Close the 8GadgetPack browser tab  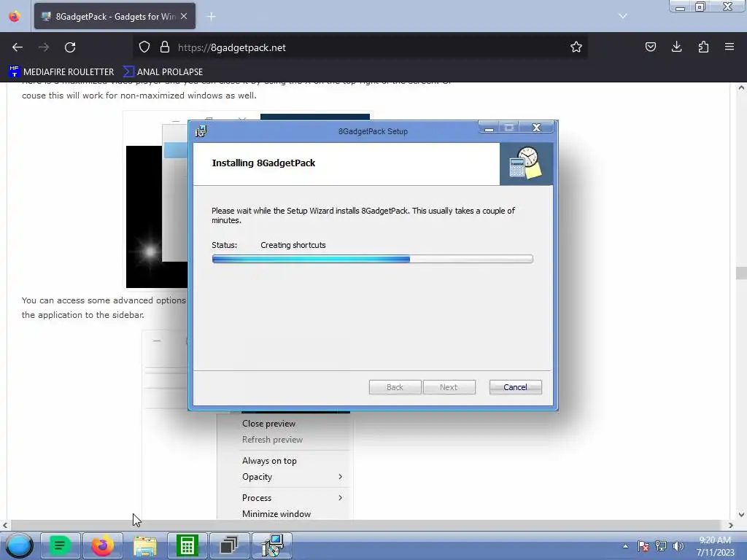pyautogui.click(x=184, y=16)
